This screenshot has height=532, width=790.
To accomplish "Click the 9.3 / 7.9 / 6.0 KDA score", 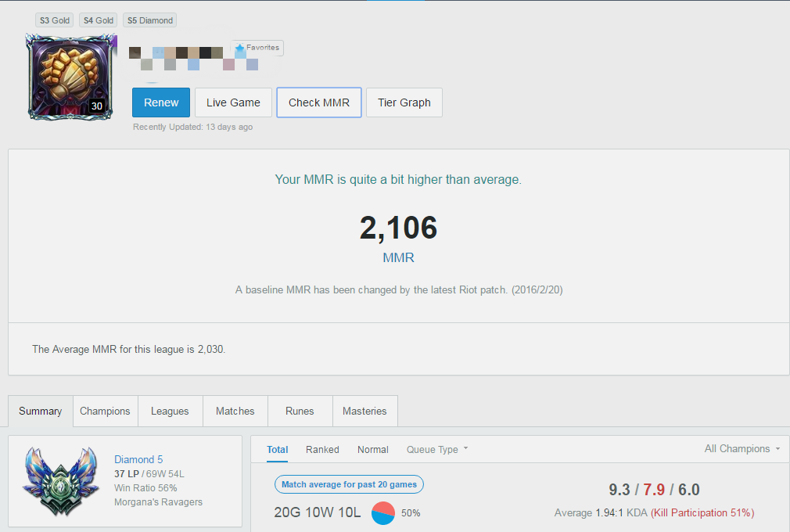I will point(654,490).
